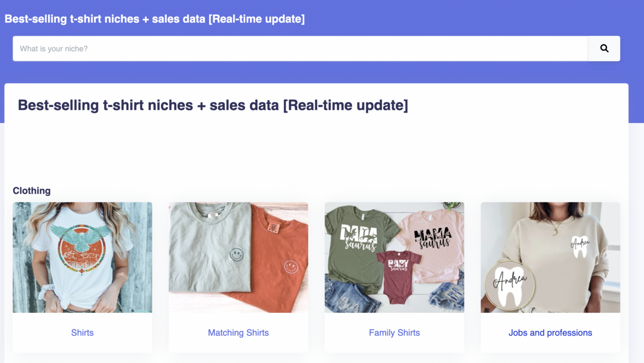Viewport: 644px width, 363px height.
Task: Go to the Family Shirts link
Action: click(394, 333)
